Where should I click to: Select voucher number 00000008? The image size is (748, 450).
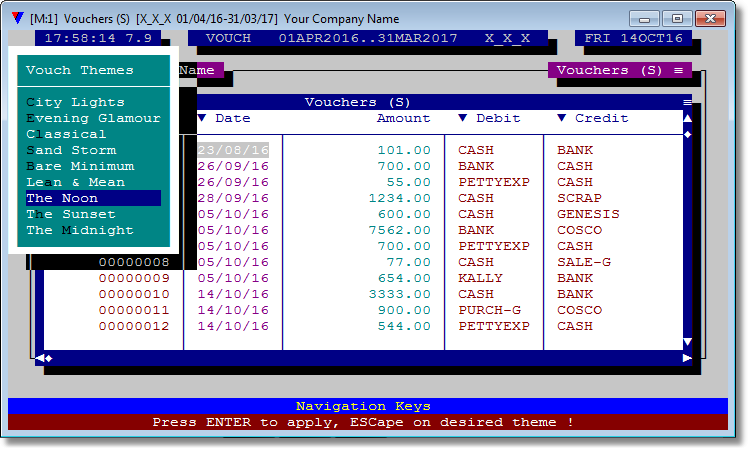pyautogui.click(x=134, y=262)
